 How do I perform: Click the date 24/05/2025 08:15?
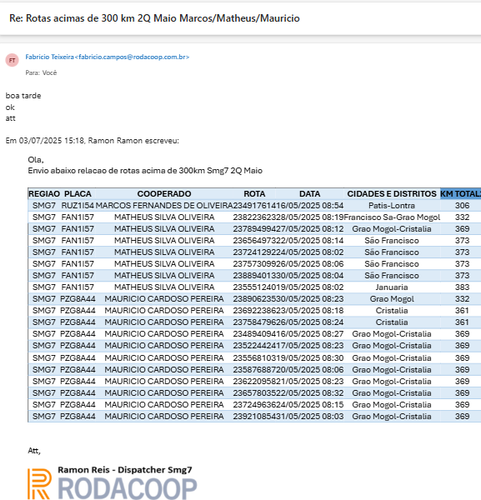(310, 404)
